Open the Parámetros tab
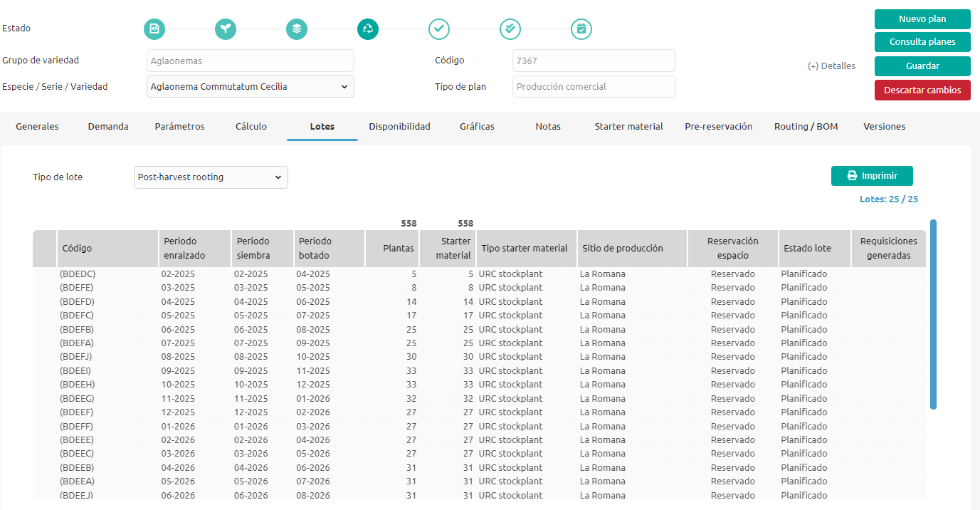The height and width of the screenshot is (510, 980). tap(179, 127)
